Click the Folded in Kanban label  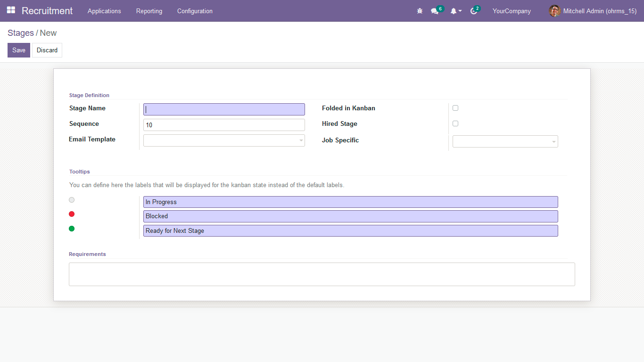tap(348, 108)
